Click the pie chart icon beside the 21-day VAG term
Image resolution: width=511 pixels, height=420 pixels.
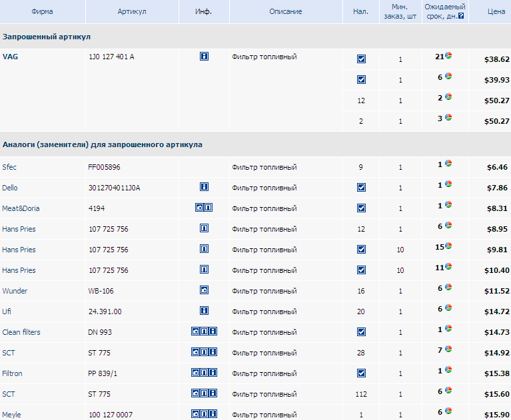point(448,55)
